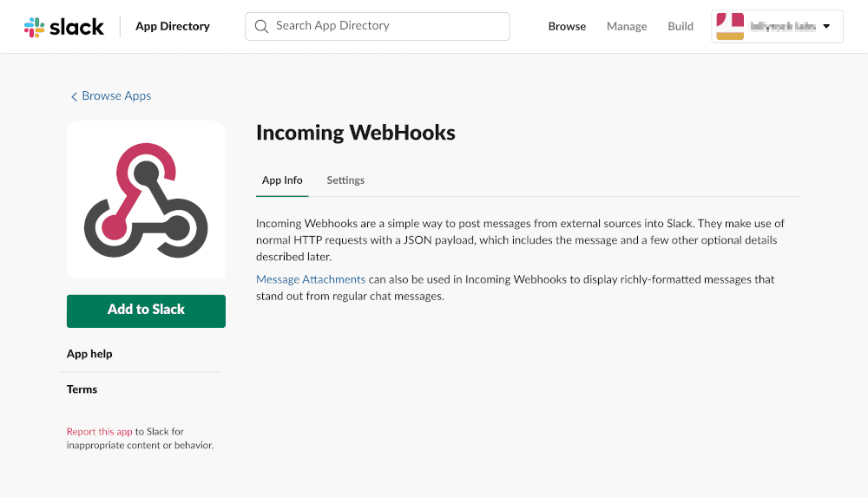Click the Add to Slack button
868x497 pixels.
(146, 311)
